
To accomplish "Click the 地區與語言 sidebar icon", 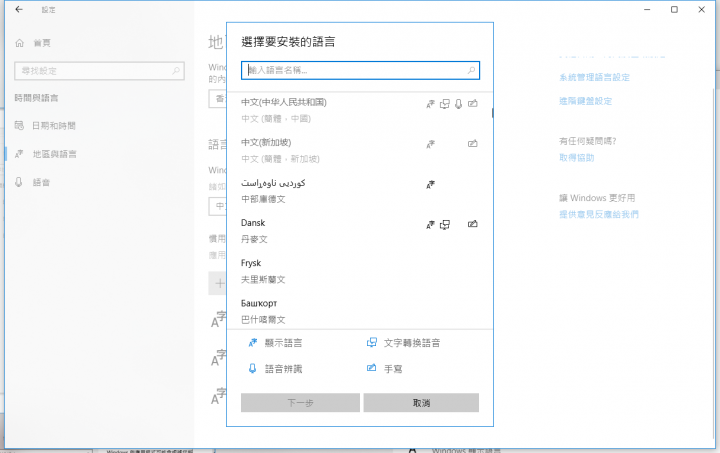I will coord(19,154).
